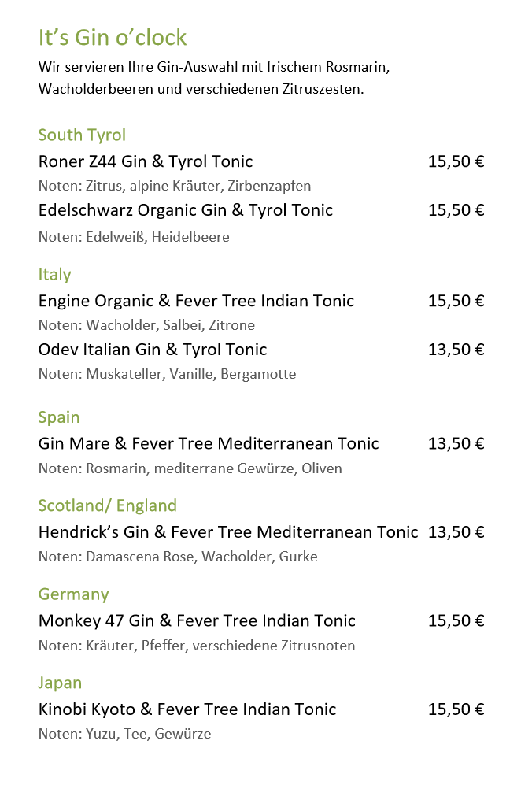The height and width of the screenshot is (785, 532).
Task: Click the Odev Italian Gin & Tyrol Tonic line
Action: coord(153,350)
